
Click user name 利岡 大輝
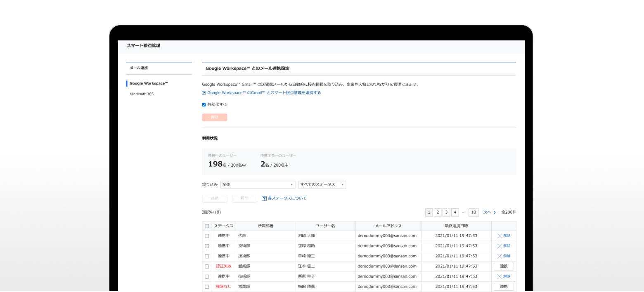306,236
